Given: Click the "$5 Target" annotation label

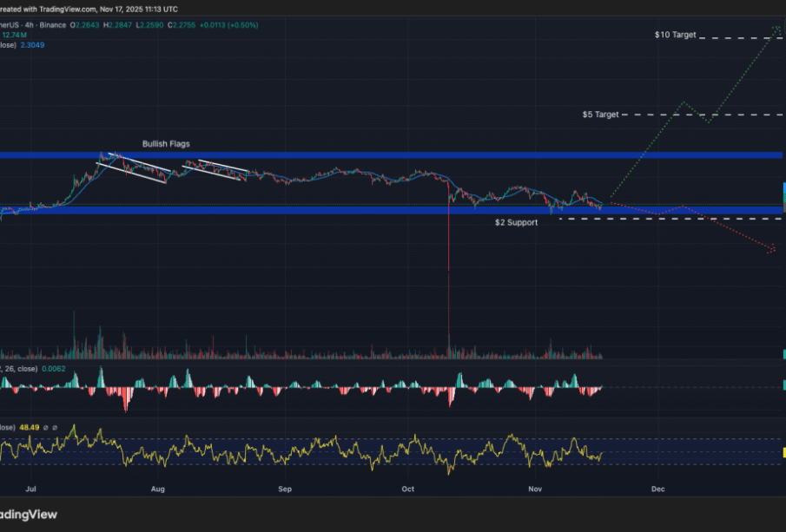Looking at the screenshot, I should 600,115.
